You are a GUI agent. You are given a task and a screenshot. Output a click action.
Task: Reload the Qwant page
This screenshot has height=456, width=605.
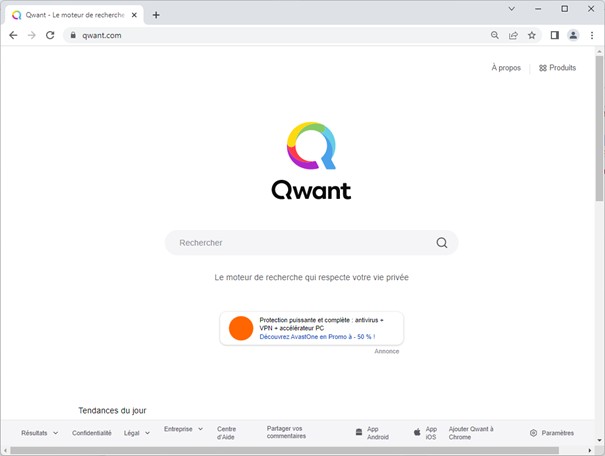tap(50, 35)
